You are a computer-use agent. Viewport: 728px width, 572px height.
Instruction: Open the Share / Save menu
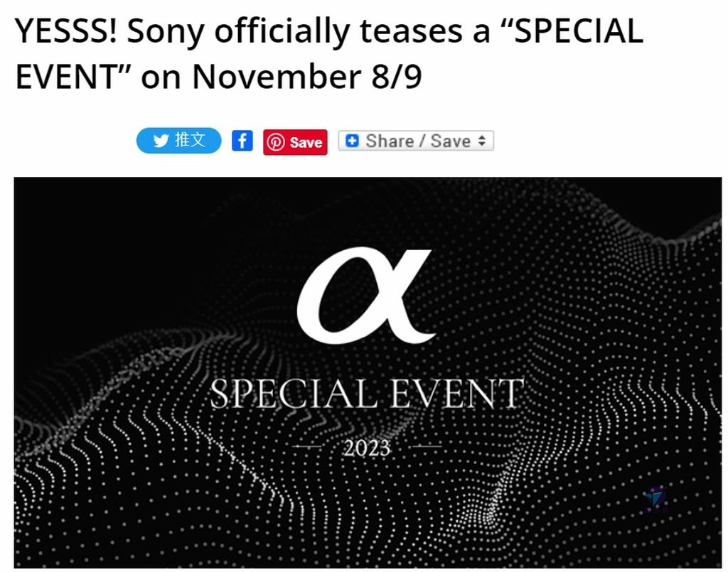click(416, 141)
